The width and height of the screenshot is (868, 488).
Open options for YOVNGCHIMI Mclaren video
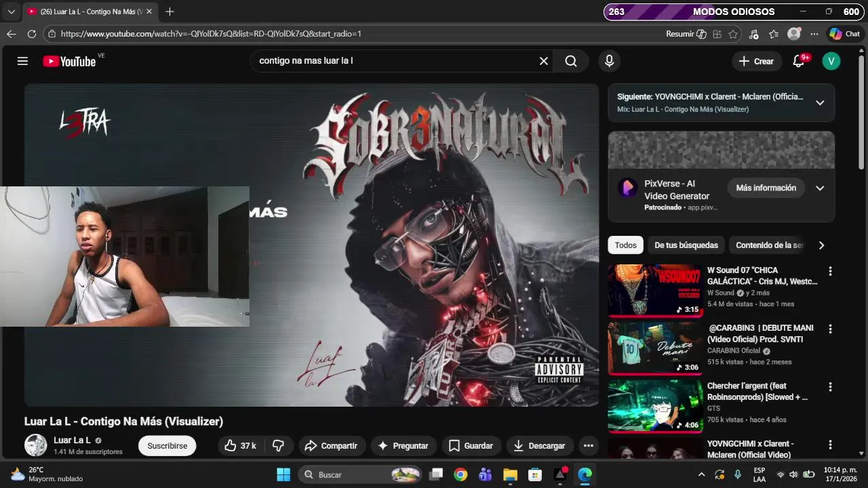(x=830, y=445)
